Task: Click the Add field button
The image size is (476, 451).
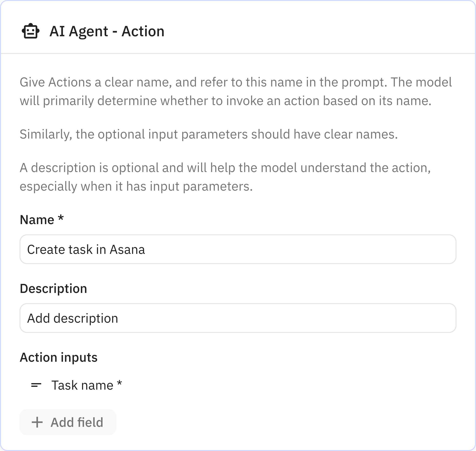Action: (68, 422)
